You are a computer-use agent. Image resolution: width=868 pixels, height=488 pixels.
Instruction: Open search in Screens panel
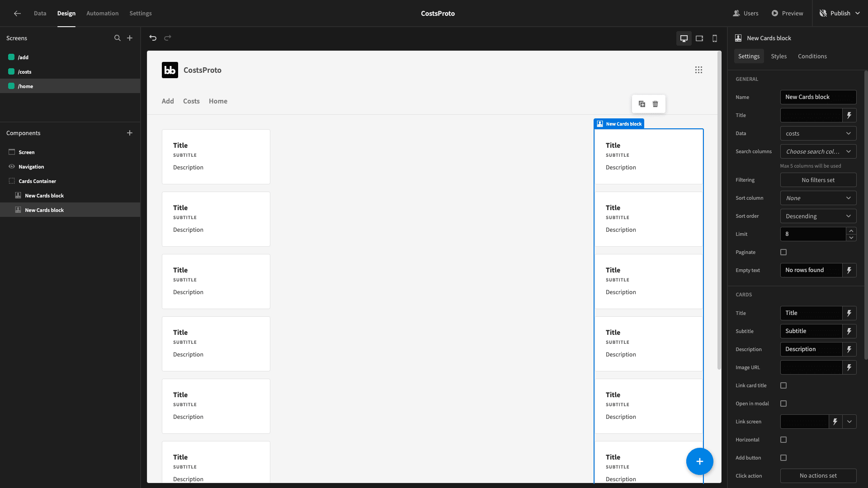pos(118,38)
